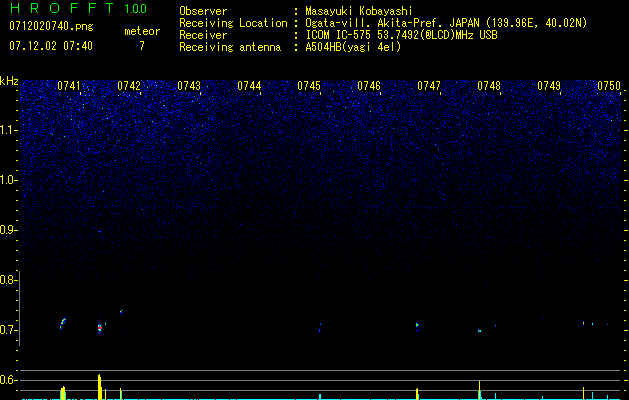Click the meteor echo before 0748 mark

pos(479,331)
